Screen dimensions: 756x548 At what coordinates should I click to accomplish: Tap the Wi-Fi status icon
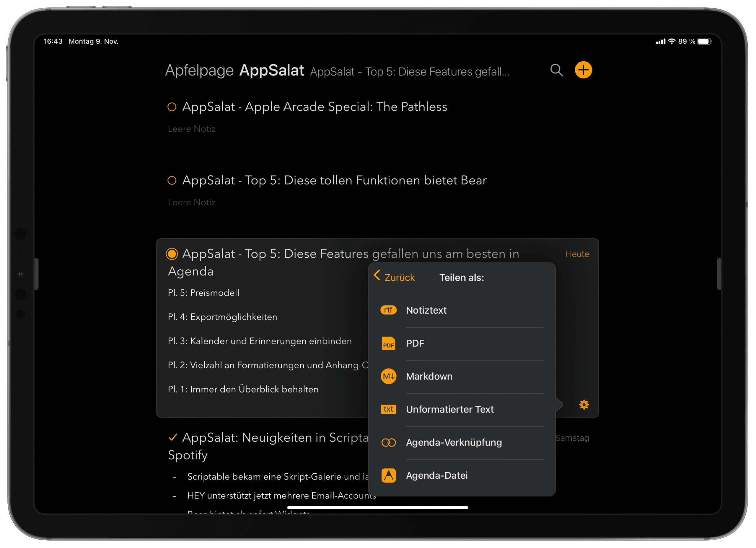(x=672, y=41)
